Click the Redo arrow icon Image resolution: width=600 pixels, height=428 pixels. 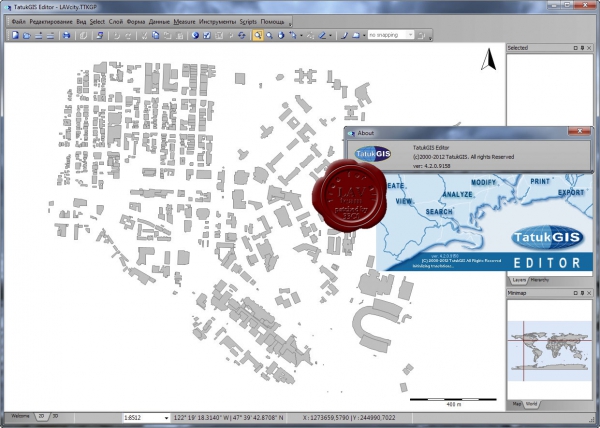[x=129, y=36]
